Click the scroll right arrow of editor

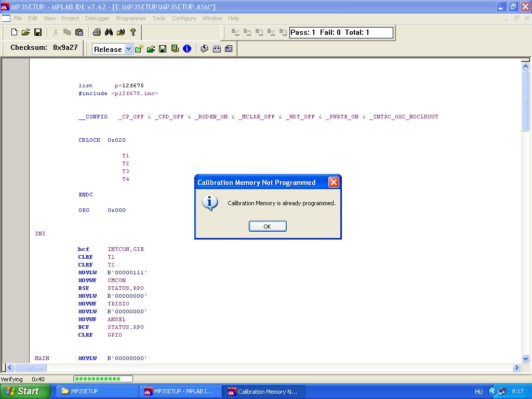tap(516, 367)
